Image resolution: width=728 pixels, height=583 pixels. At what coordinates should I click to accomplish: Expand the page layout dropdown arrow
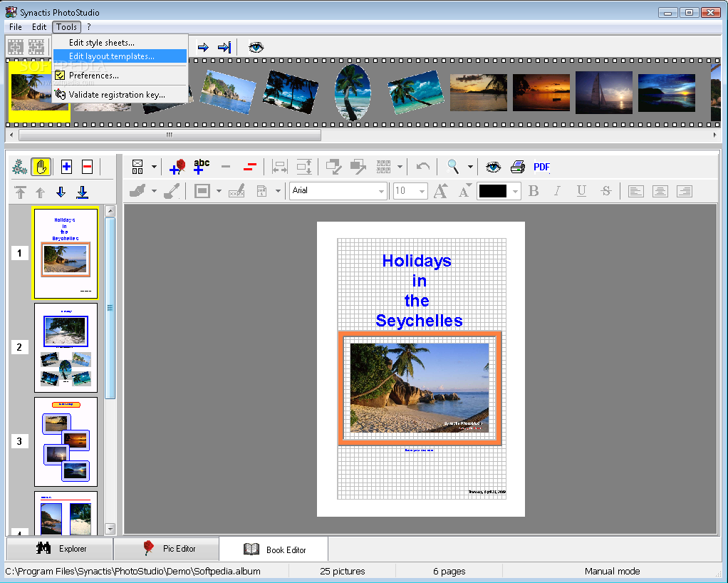[x=154, y=167]
